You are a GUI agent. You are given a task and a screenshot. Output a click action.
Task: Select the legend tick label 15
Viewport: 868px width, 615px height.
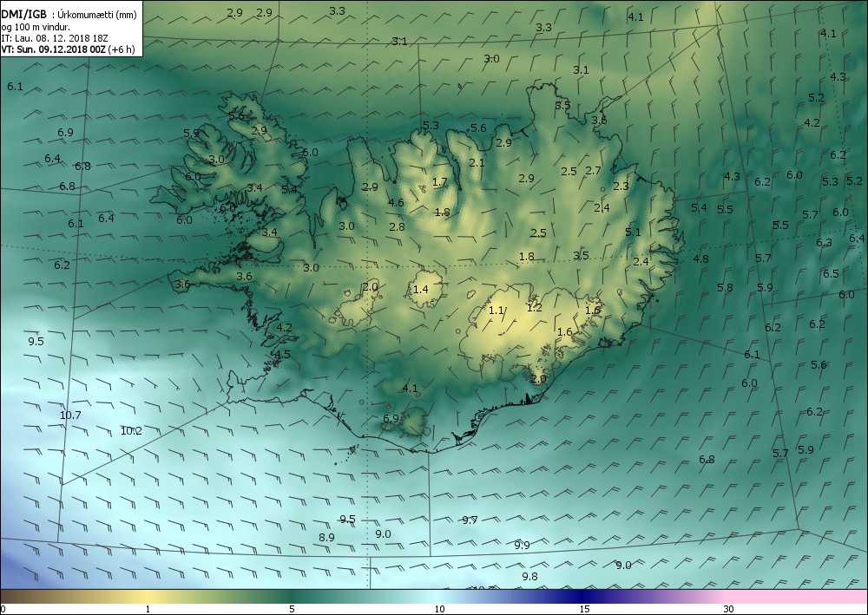coord(584,609)
